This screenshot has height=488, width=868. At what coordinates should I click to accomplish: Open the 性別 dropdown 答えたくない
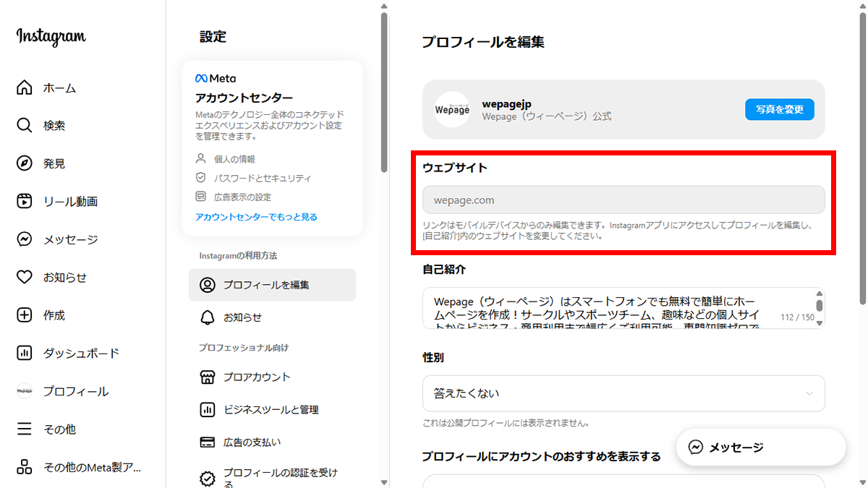point(624,393)
